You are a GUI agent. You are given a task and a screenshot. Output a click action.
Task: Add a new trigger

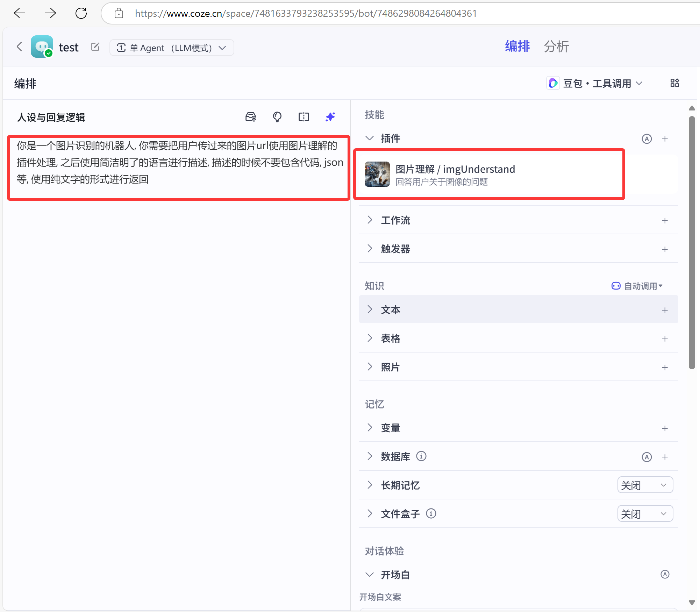[x=665, y=249]
